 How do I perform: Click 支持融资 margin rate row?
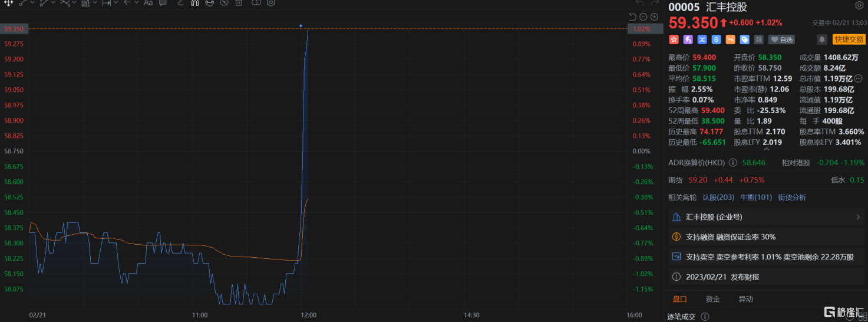click(765, 236)
